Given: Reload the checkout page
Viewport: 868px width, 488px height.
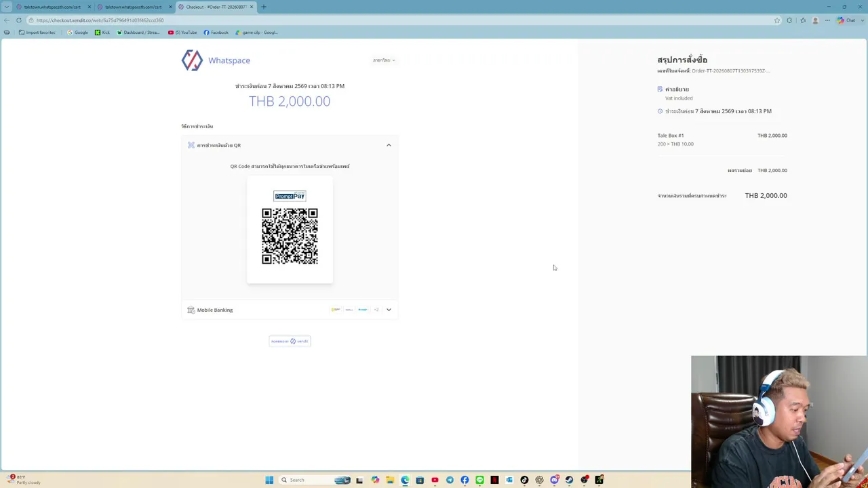Looking at the screenshot, I should click(19, 20).
